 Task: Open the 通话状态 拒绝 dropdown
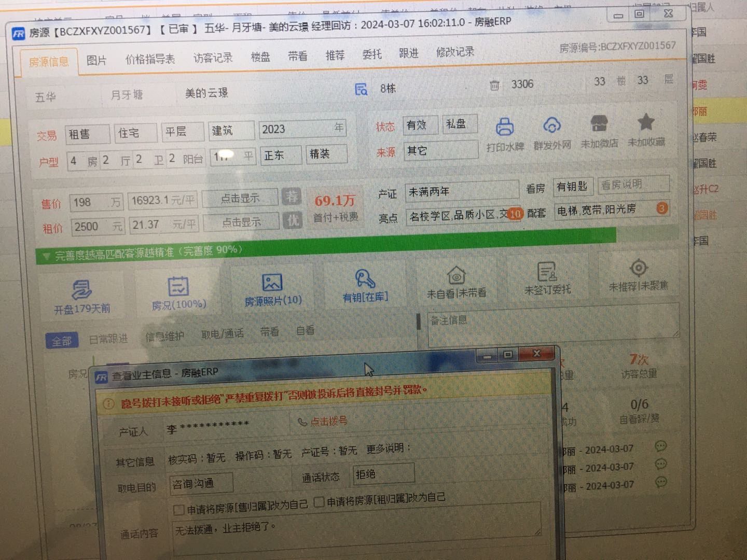coord(383,474)
